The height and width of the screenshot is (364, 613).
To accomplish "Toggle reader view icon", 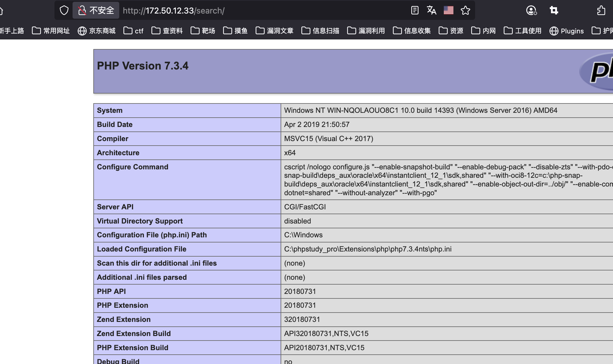I will click(x=415, y=11).
